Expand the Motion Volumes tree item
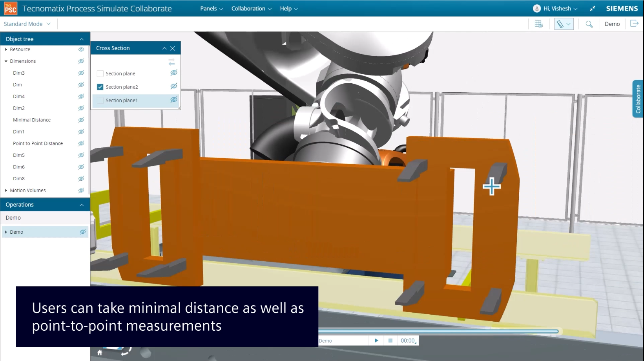Screen dimensions: 644x361 (5, 190)
